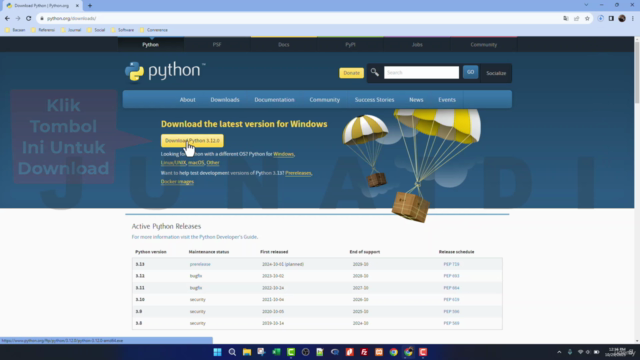
Task: Follow the Linux/UNIX link
Action: (173, 162)
